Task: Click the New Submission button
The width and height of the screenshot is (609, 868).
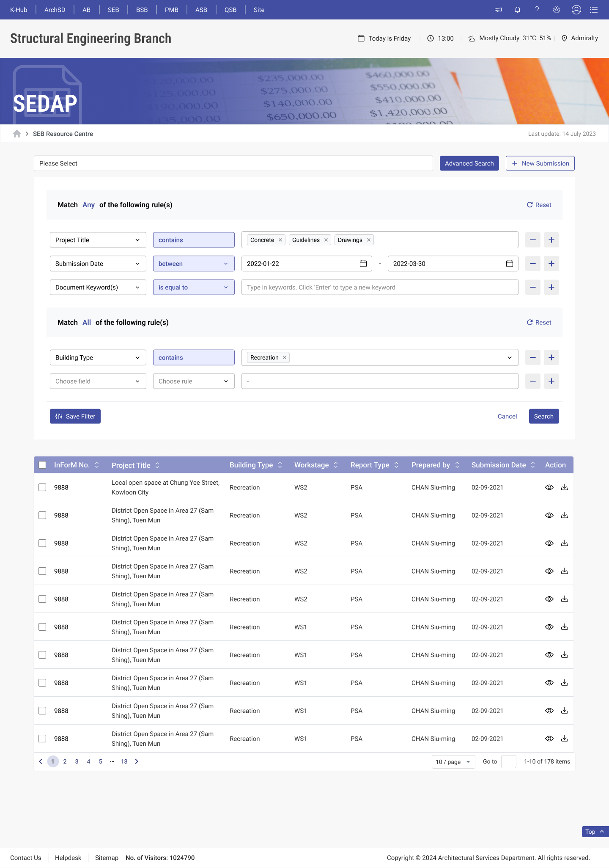Action: coord(540,163)
